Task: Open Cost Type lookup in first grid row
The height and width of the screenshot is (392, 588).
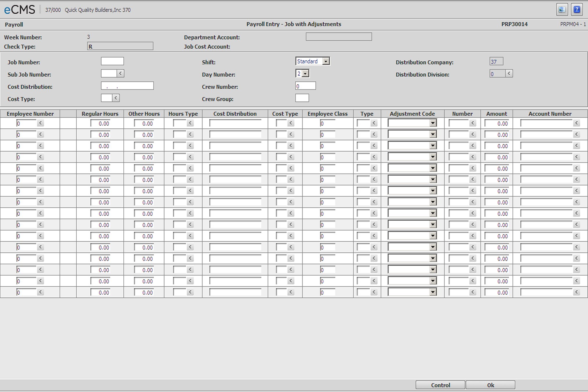Action: click(x=291, y=123)
